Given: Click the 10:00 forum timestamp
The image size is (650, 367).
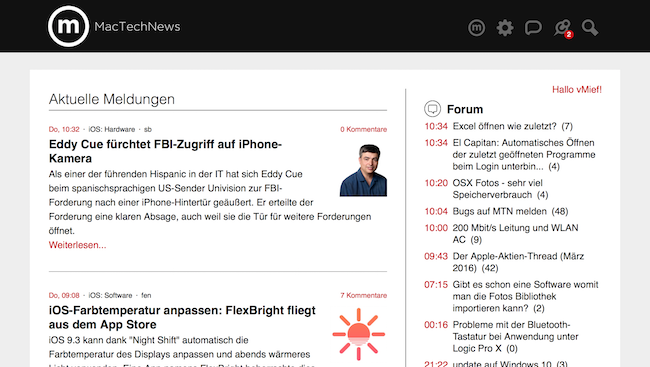Looking at the screenshot, I should (436, 228).
